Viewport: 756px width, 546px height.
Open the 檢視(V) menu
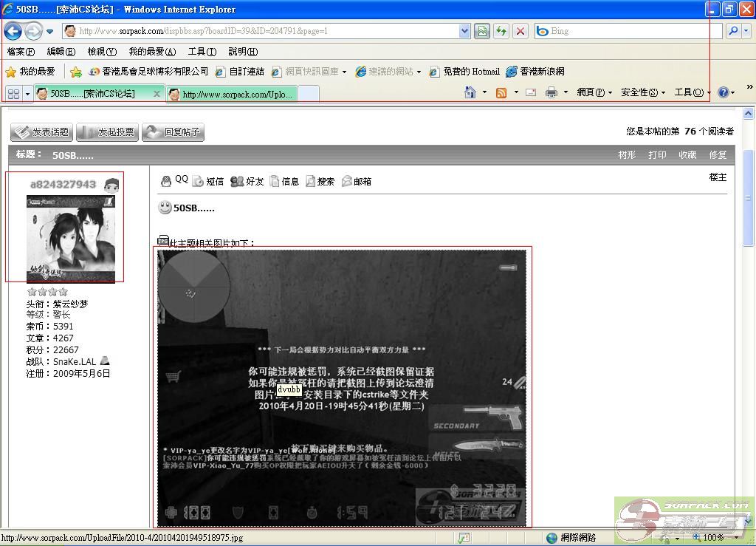(101, 52)
